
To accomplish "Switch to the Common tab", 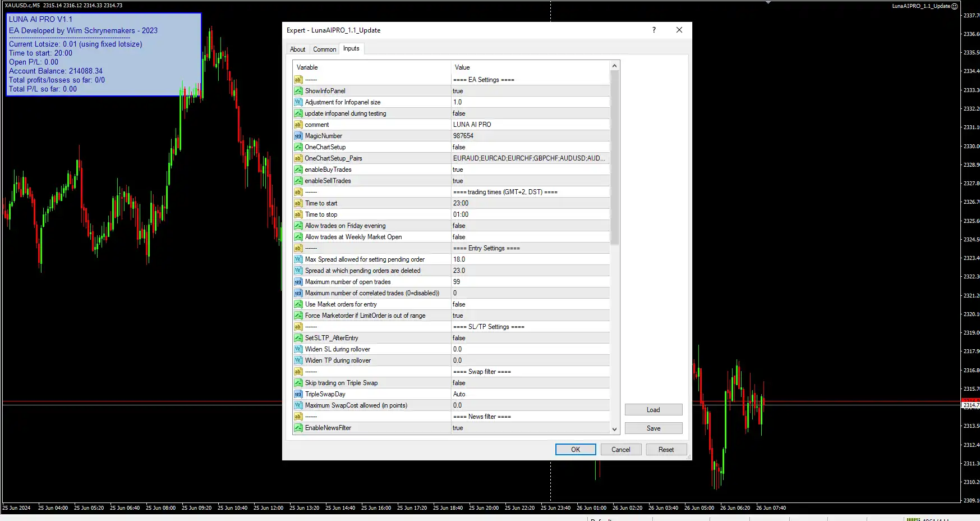I will 325,49.
